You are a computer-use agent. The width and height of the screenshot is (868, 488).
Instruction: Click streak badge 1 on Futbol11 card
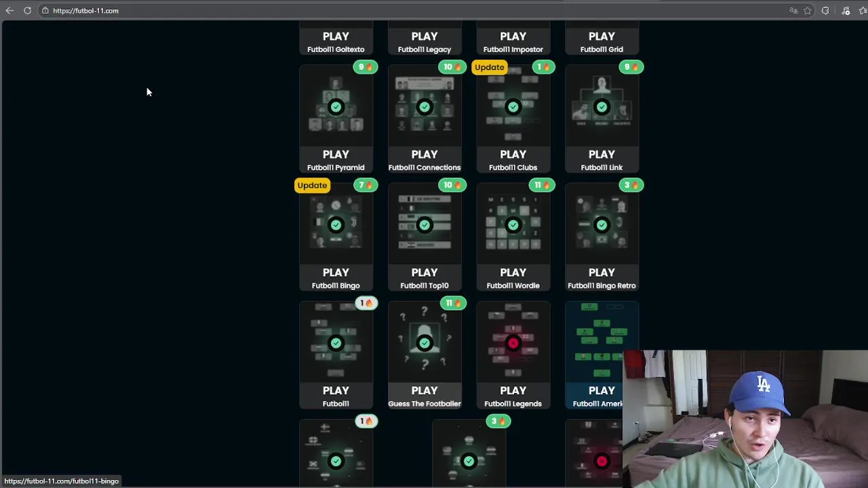[x=366, y=303]
